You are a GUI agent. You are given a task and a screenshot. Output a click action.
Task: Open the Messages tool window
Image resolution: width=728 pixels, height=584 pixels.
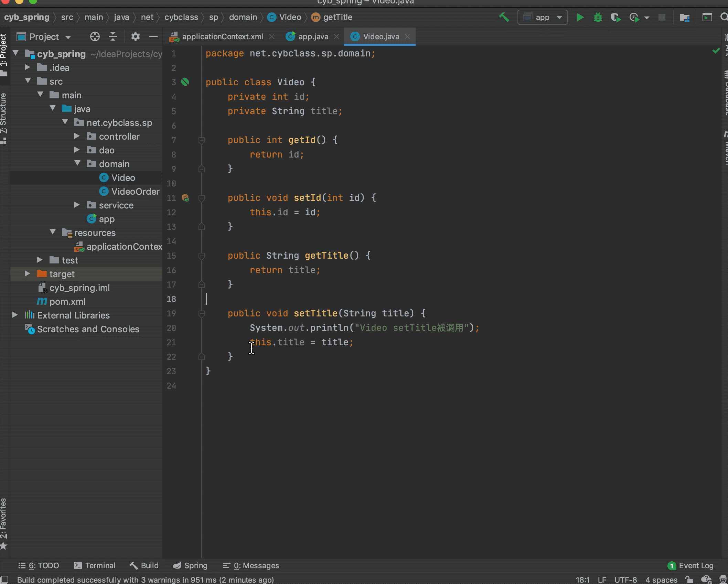click(251, 565)
